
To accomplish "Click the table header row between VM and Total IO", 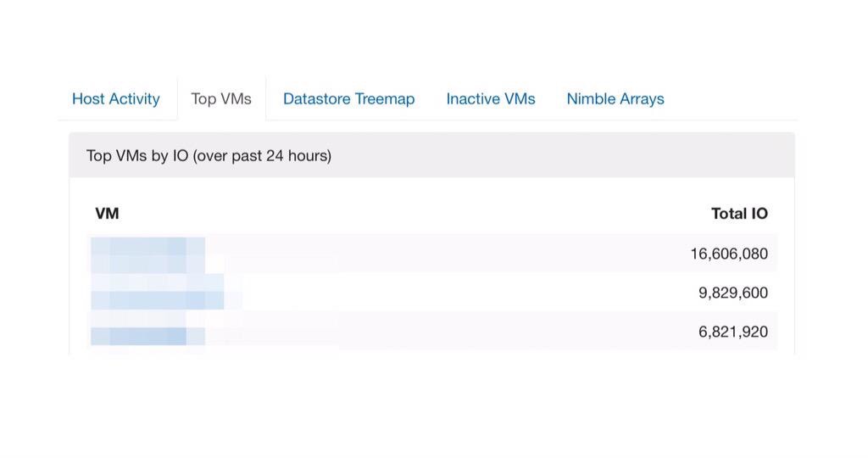I will pos(432,213).
